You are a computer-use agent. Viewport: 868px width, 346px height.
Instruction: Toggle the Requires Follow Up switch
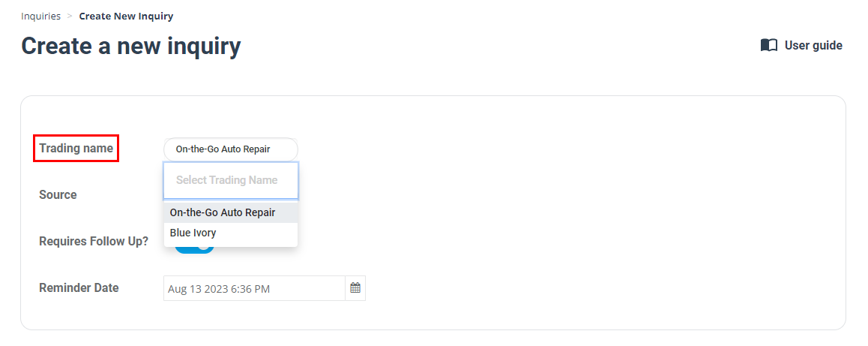(x=194, y=249)
